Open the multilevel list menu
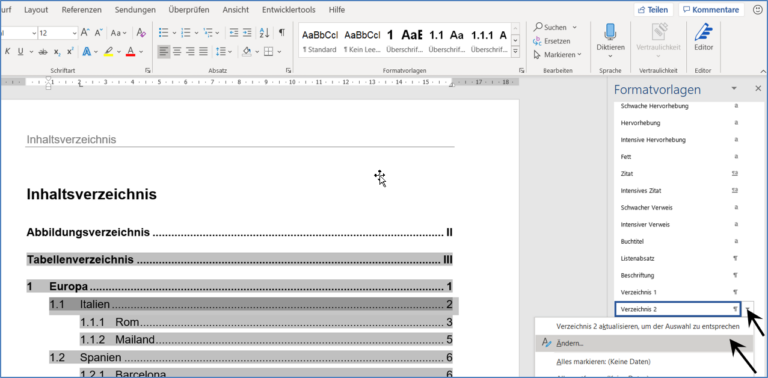This screenshot has height=378, width=768. click(208, 33)
